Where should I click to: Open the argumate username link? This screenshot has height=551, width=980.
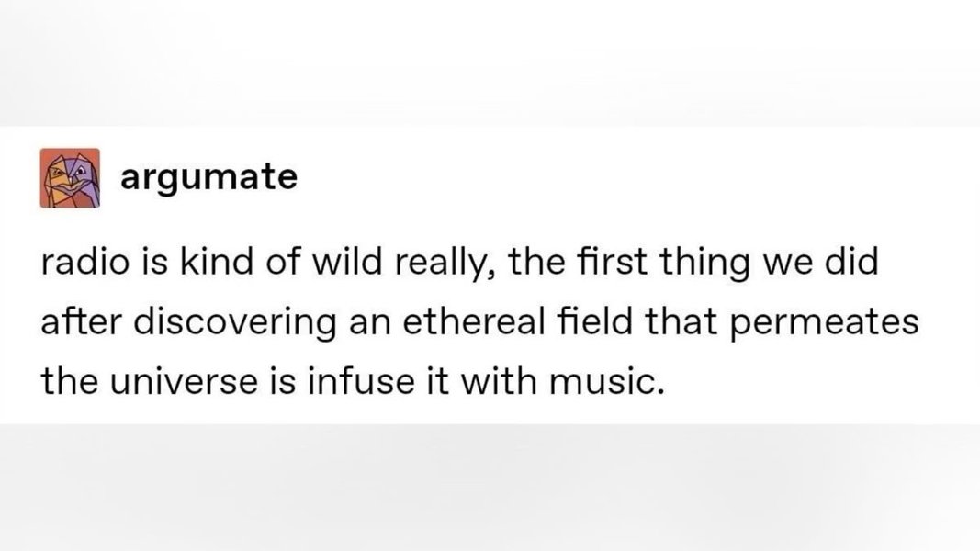(x=208, y=176)
